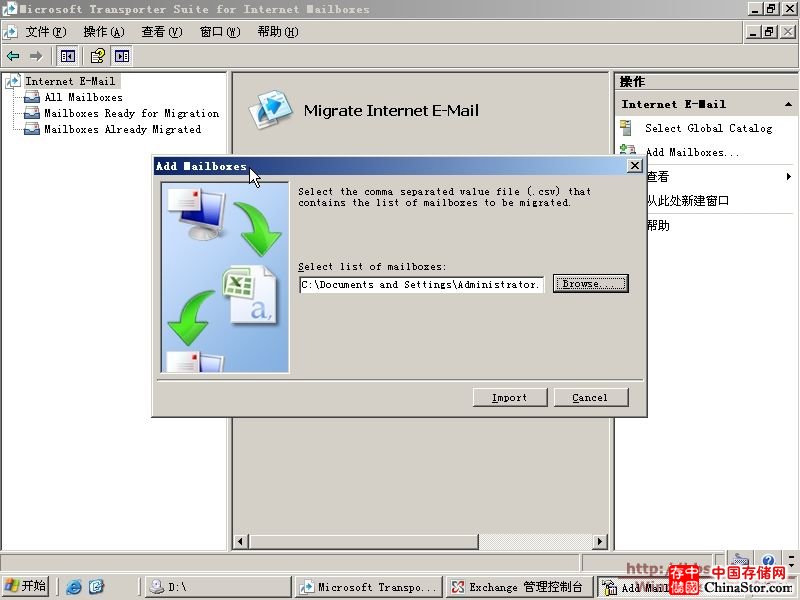
Task: Click the Mailboxes Ready for Migration icon
Action: click(32, 113)
